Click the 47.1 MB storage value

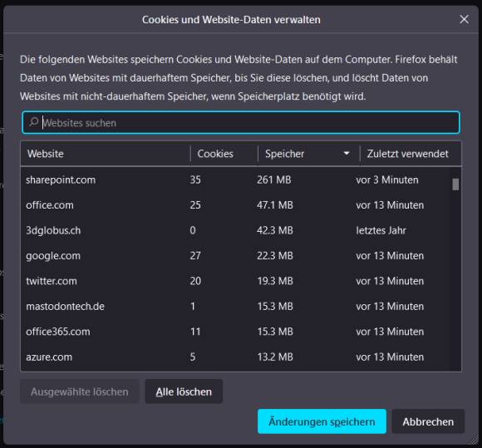[275, 205]
